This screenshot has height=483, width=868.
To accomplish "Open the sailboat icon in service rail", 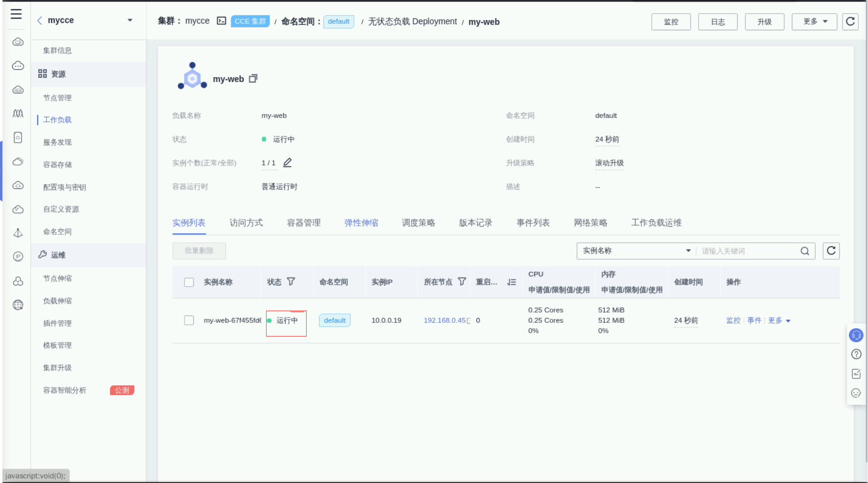I will 18,233.
